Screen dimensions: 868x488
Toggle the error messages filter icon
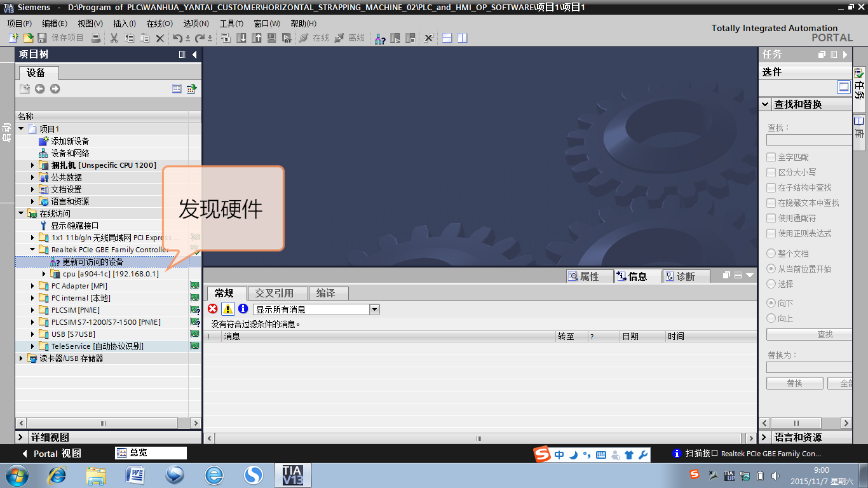213,309
